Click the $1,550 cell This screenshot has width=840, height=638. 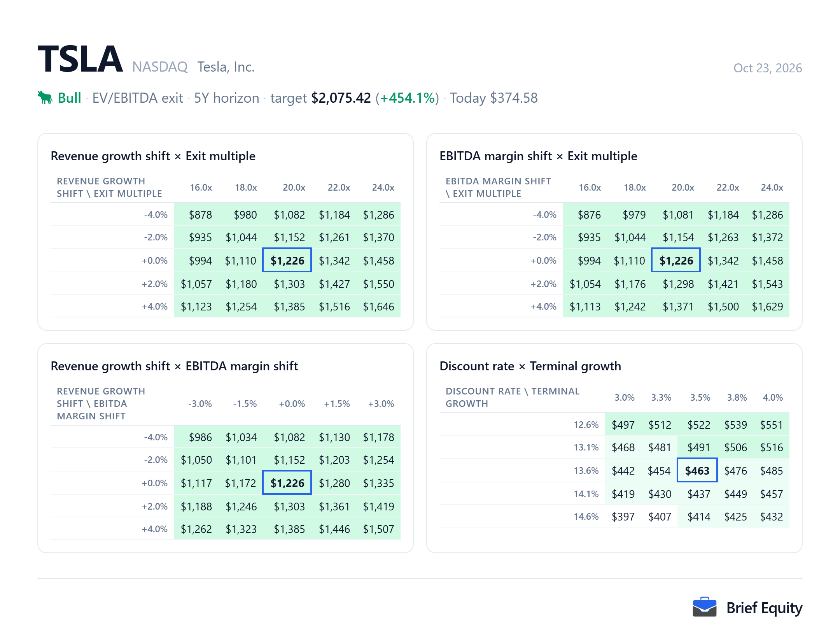tap(378, 284)
